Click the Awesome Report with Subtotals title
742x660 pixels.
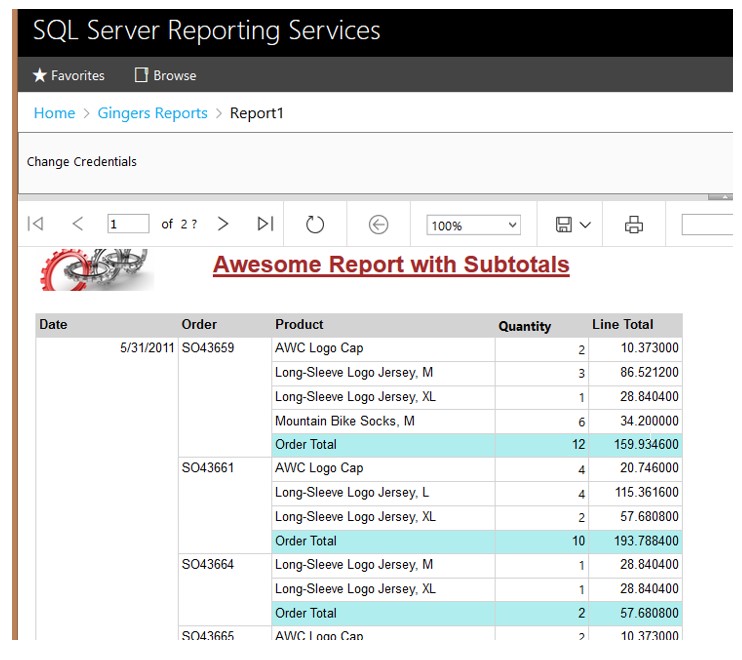tap(391, 265)
